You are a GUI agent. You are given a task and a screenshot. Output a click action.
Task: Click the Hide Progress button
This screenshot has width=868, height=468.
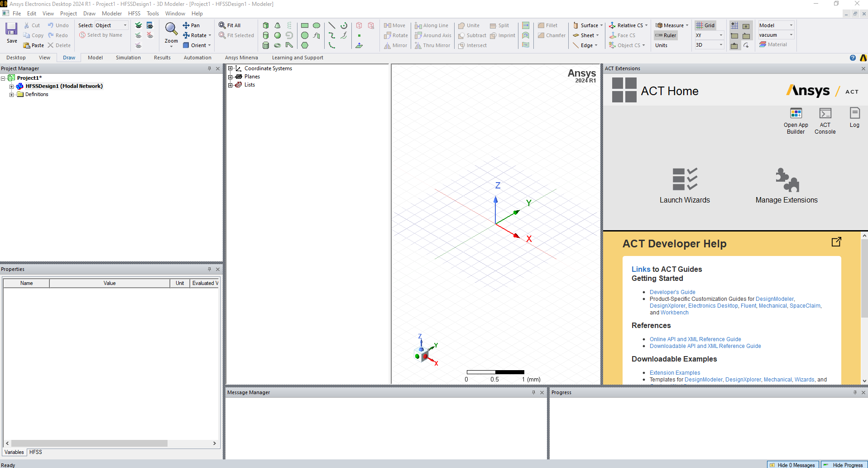click(844, 465)
